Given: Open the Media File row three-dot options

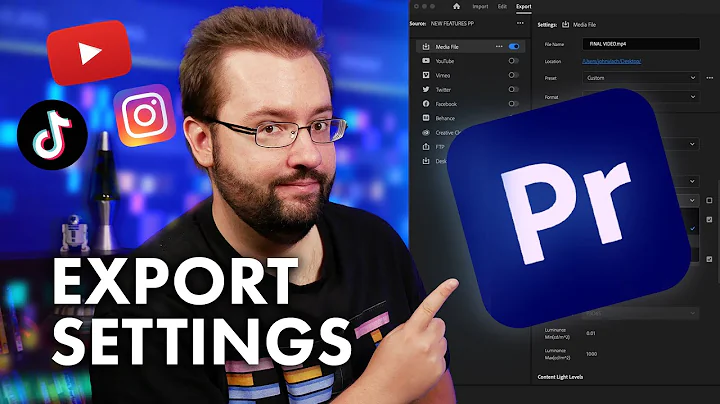Looking at the screenshot, I should coord(499,46).
